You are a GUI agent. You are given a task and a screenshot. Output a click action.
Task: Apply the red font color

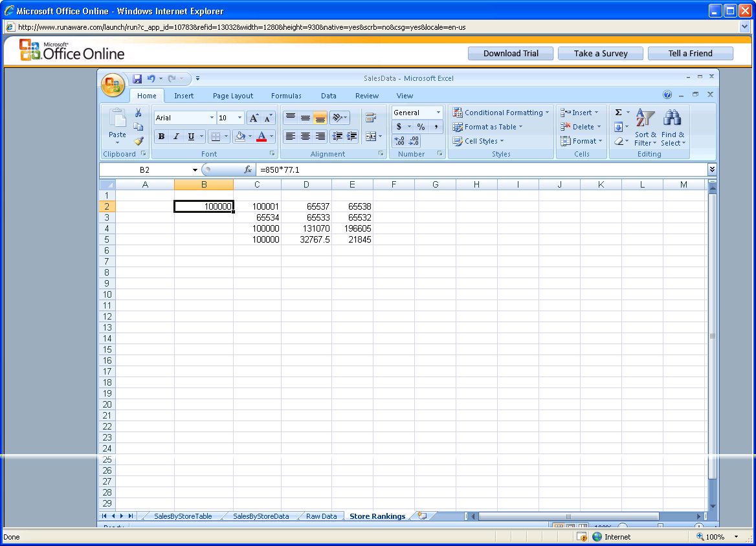pos(261,136)
